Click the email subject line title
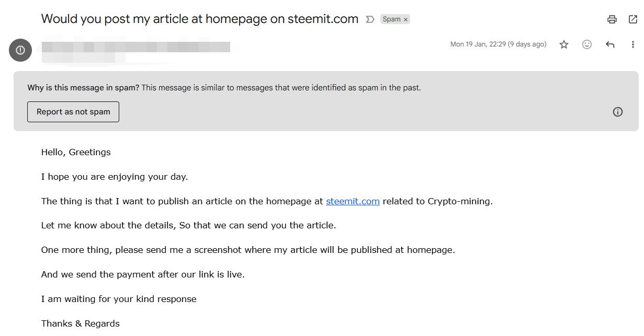Image resolution: width=644 pixels, height=336 pixels. pyautogui.click(x=200, y=19)
